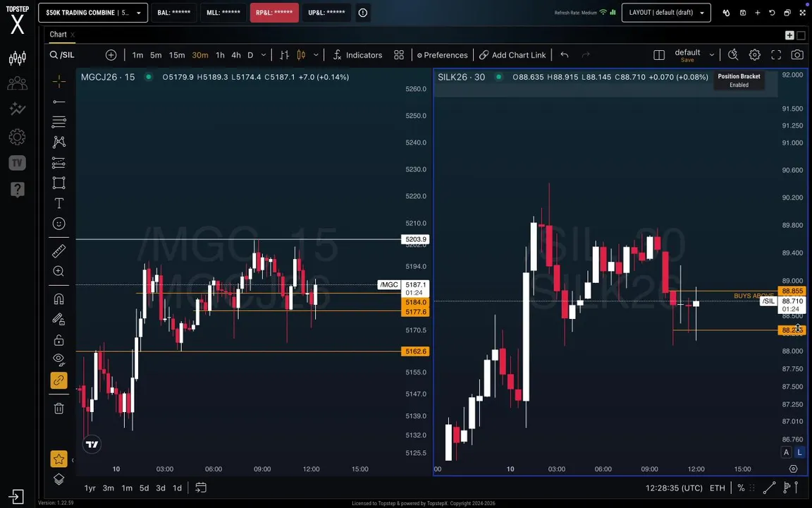Expand the $50K Trading Combine account dropdown
Image resolution: width=812 pixels, height=508 pixels.
[x=93, y=13]
